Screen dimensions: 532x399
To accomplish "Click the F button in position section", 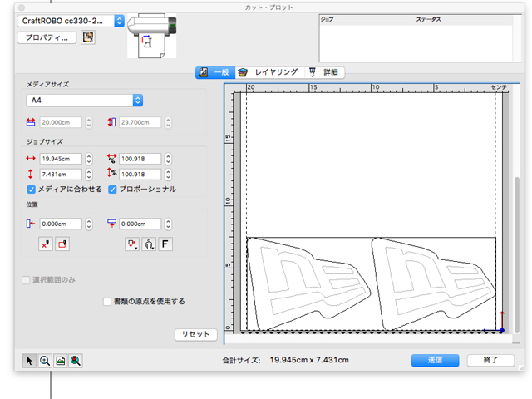I will coord(165,244).
